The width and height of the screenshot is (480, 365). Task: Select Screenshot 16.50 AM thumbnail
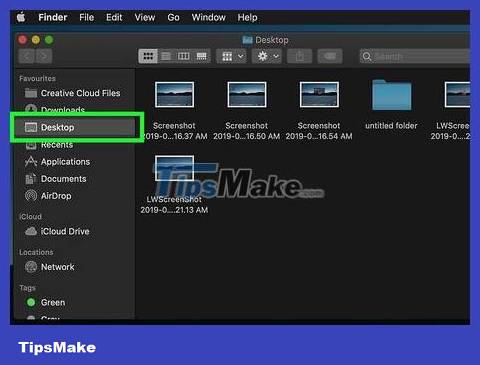click(247, 95)
